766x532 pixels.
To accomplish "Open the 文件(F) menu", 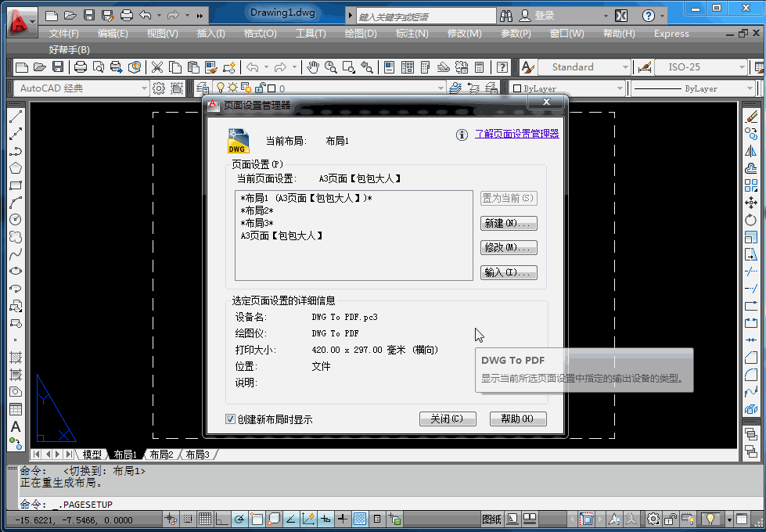I will [63, 34].
